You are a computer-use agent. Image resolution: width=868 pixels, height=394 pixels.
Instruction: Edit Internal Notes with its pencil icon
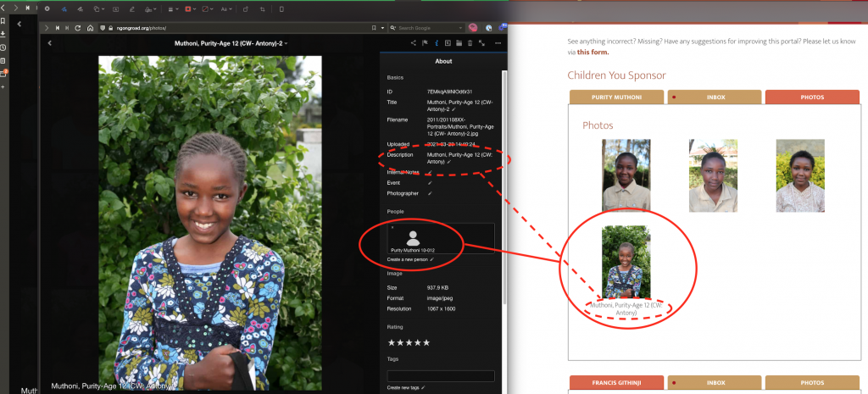tap(430, 172)
